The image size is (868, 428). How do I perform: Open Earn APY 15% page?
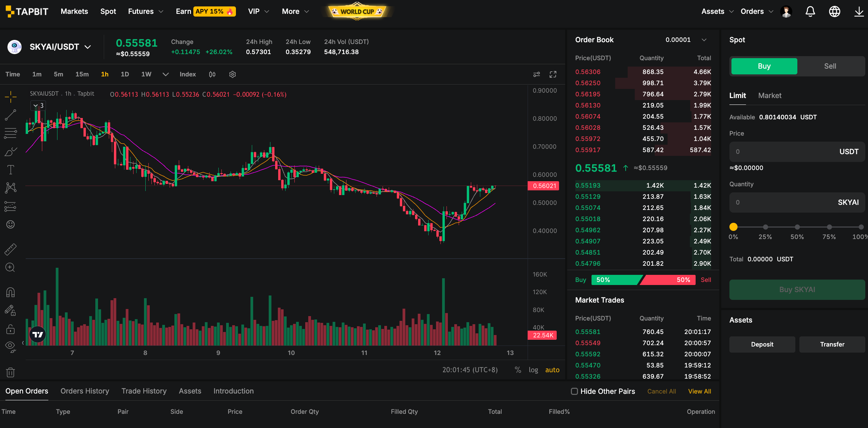pos(206,11)
